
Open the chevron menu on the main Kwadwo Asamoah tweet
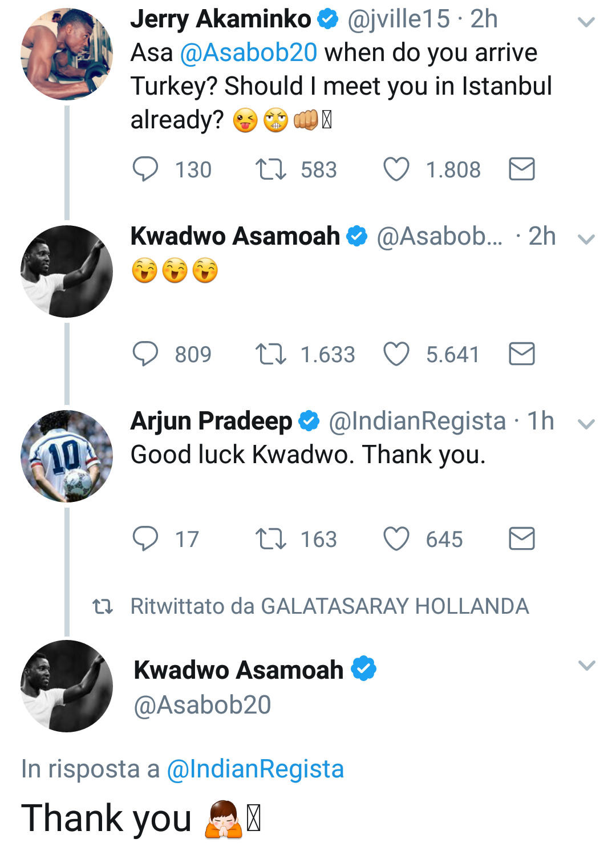tap(586, 666)
